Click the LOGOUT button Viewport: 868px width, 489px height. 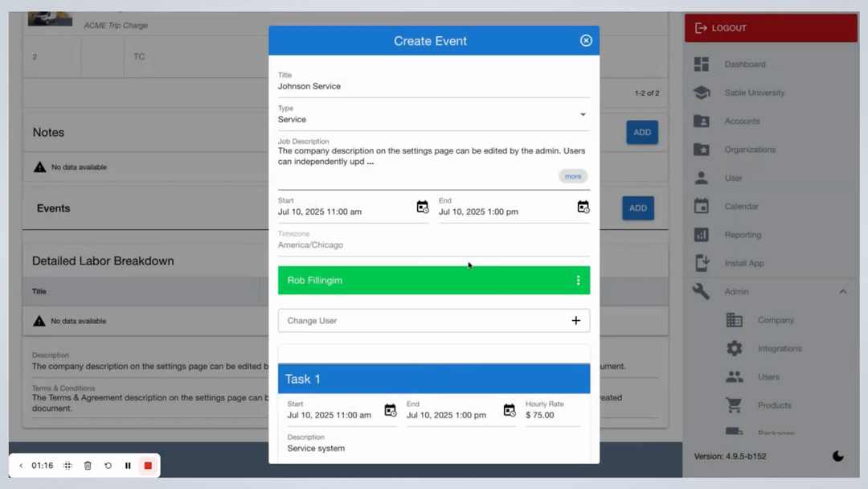point(770,28)
